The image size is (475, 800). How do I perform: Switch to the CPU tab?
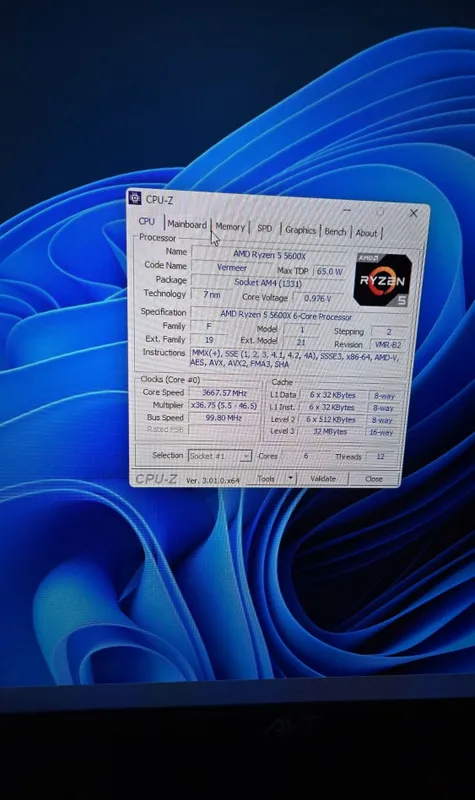[146, 221]
